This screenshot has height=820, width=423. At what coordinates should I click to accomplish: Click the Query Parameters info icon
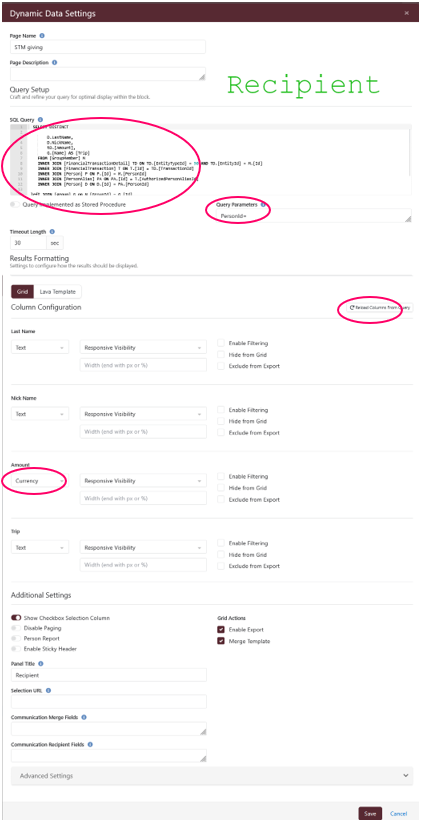263,204
